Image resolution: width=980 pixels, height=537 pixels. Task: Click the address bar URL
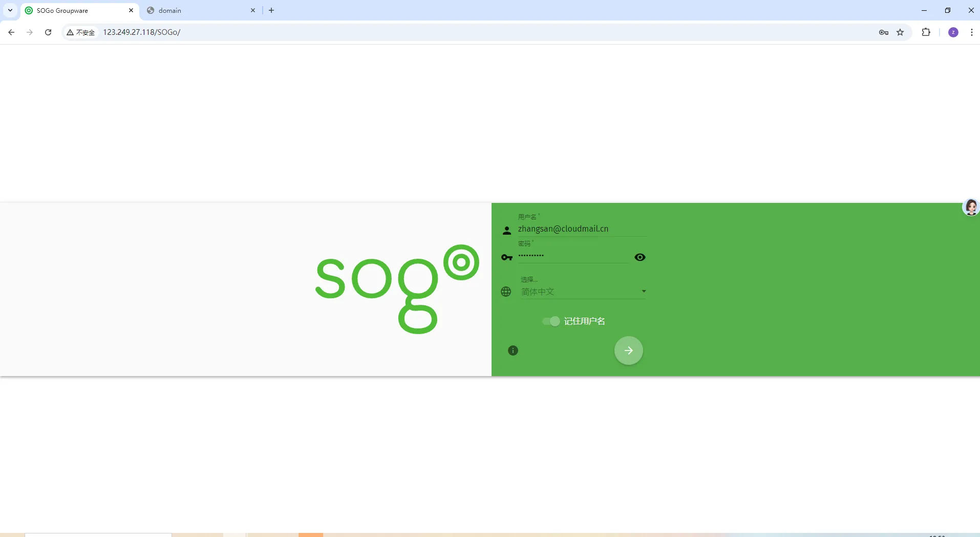[x=142, y=32]
